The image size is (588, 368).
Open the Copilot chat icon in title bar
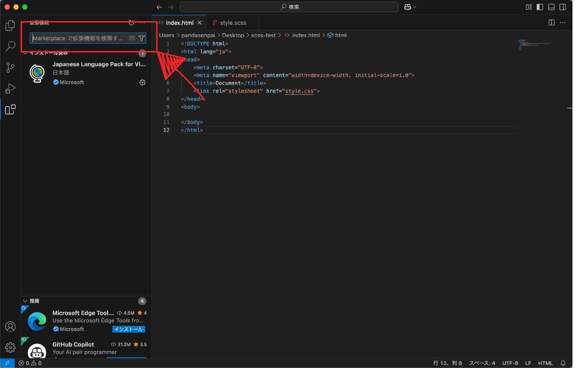click(407, 7)
